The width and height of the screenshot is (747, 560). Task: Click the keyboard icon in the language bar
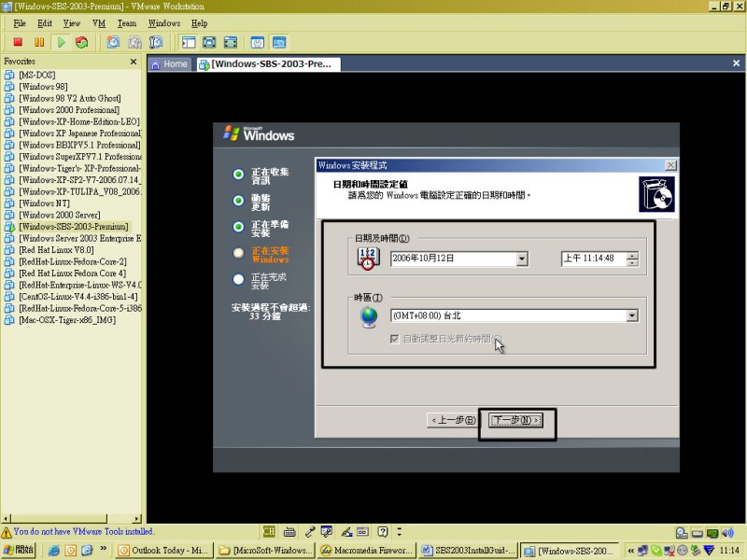pos(289,532)
